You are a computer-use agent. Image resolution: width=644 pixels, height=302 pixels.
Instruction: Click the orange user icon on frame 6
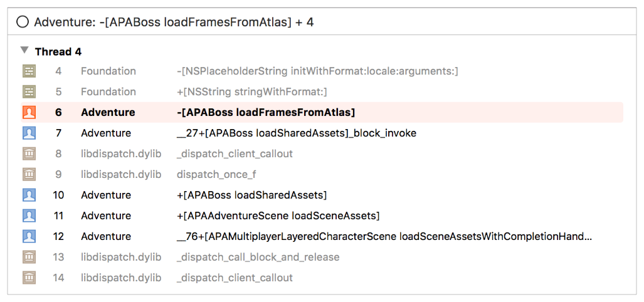(29, 113)
